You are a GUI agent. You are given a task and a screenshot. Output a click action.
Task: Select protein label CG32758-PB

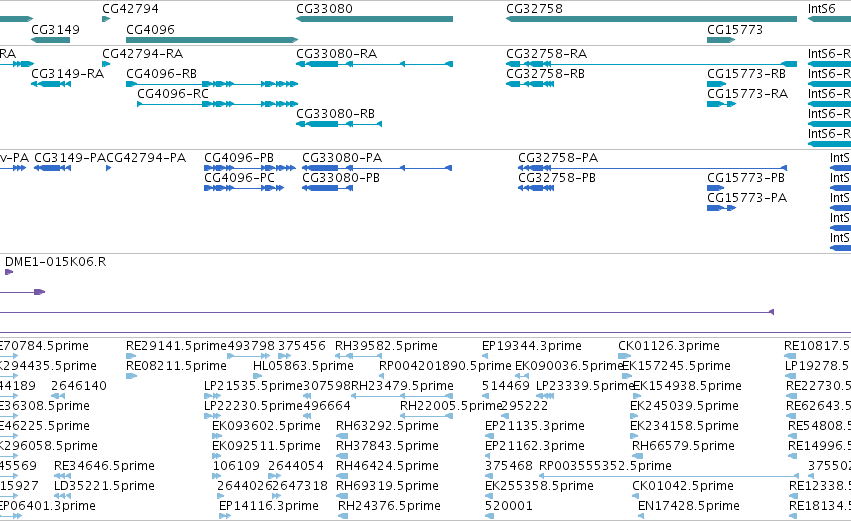point(557,178)
